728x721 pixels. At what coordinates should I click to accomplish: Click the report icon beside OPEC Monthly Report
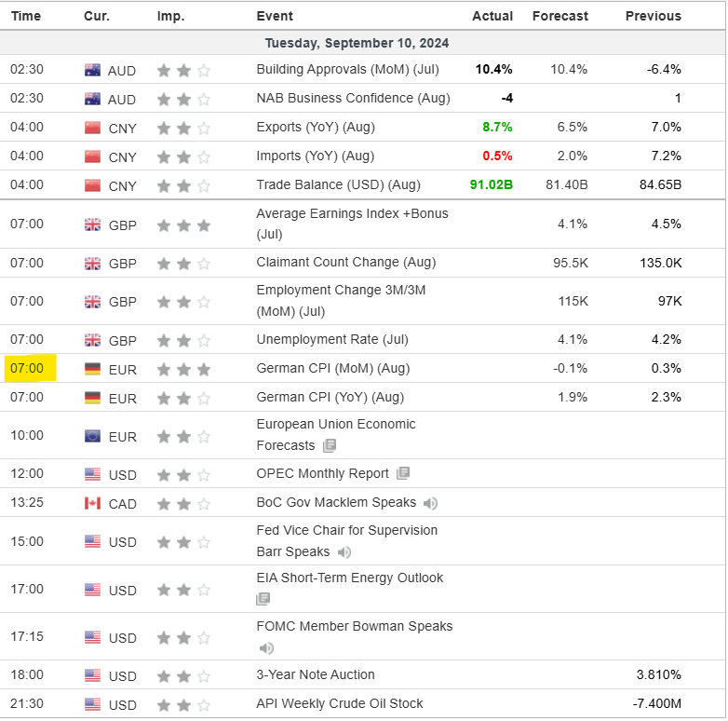402,473
